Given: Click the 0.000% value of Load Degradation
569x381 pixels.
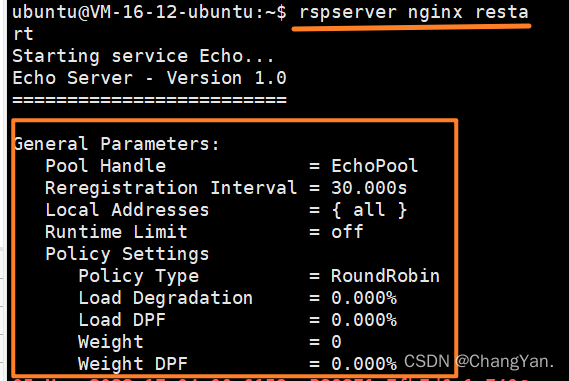Looking at the screenshot, I should coord(364,298).
